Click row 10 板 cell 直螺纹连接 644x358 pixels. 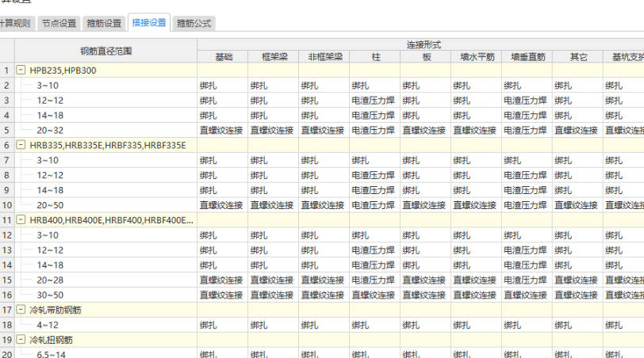click(x=425, y=205)
